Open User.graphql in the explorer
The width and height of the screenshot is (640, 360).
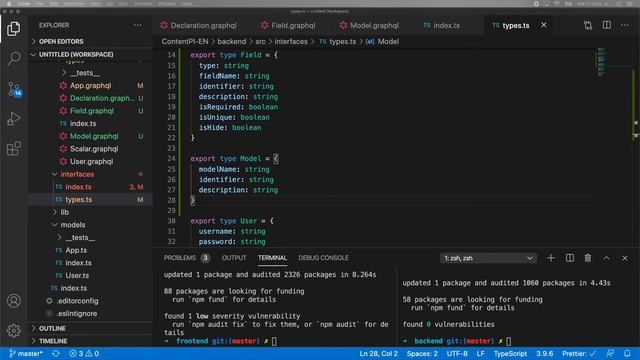pyautogui.click(x=91, y=162)
